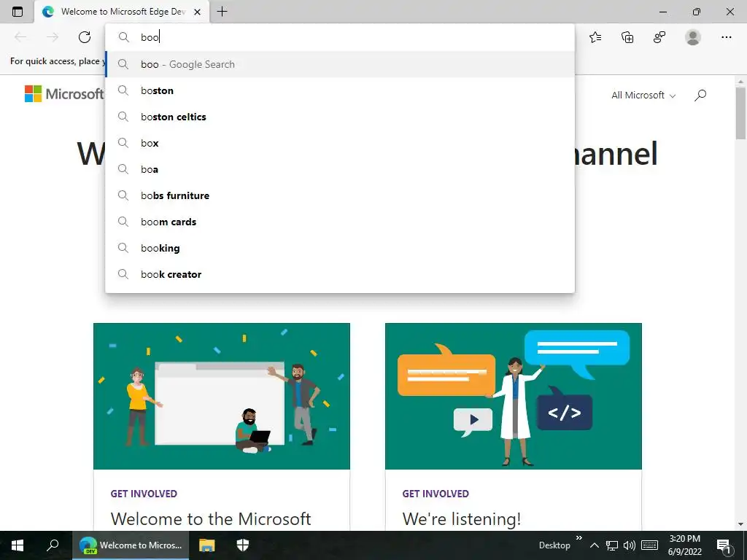This screenshot has height=560, width=747.
Task: Expand the All Microsoft dropdown
Action: tap(643, 96)
